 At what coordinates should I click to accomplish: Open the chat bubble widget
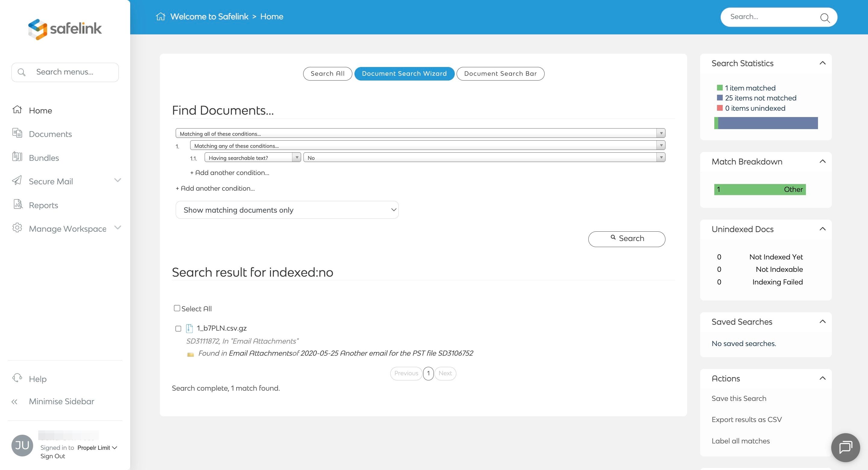[845, 448]
